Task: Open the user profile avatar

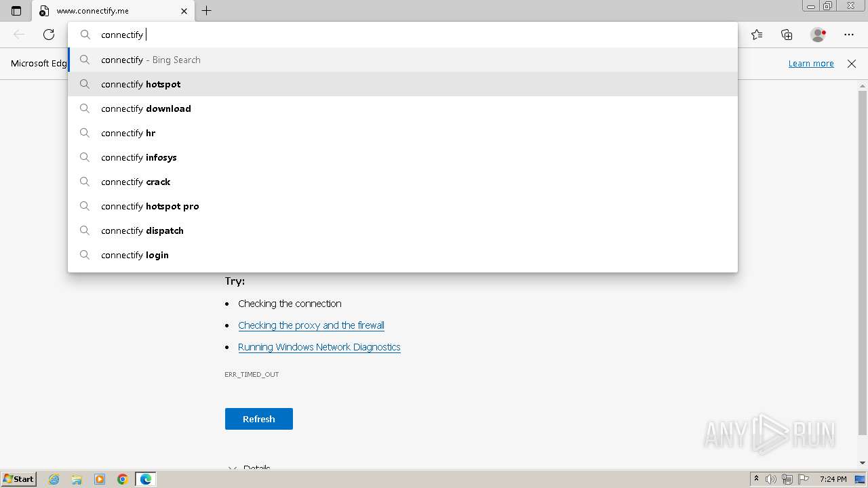Action: 818,35
